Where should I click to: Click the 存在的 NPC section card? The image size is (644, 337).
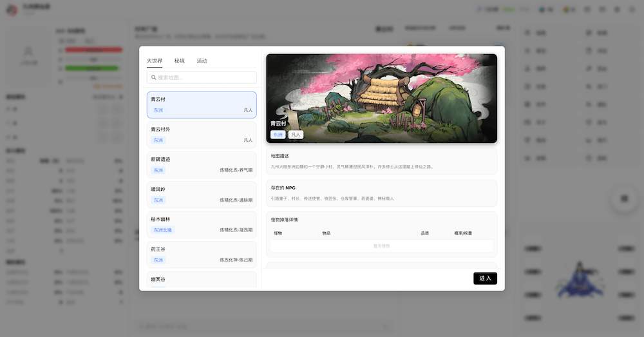coord(381,193)
